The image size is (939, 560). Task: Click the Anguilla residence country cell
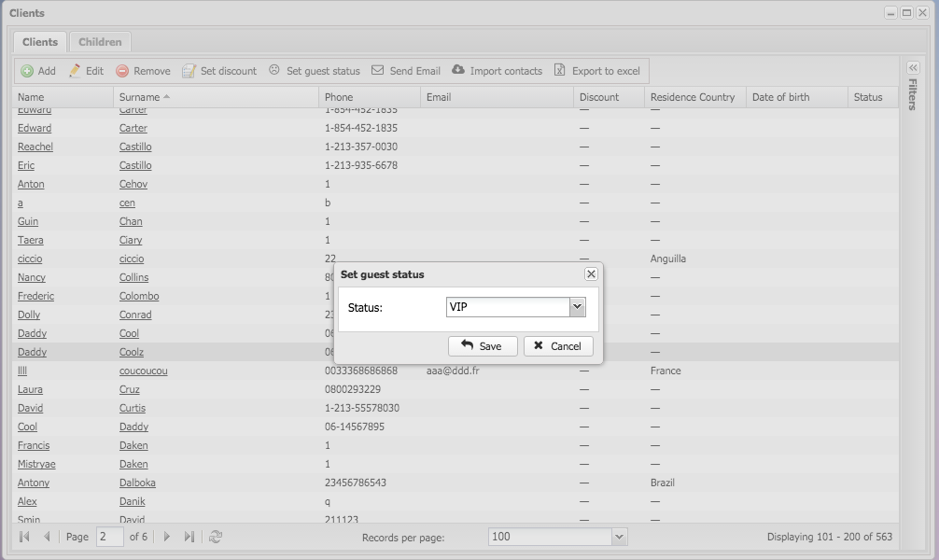tap(668, 259)
